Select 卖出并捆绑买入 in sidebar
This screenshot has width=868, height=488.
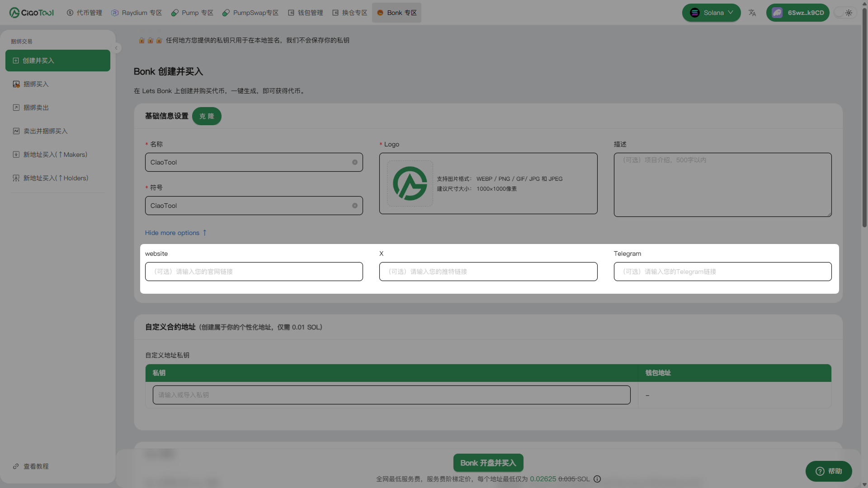pos(58,131)
